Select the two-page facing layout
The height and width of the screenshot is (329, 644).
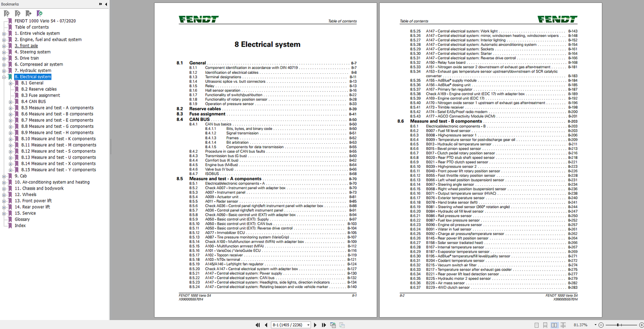[554, 325]
